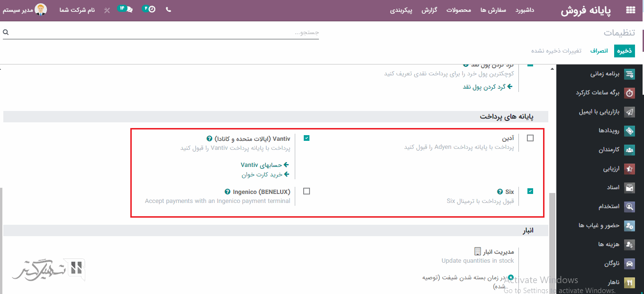Click the انبار section header
The height and width of the screenshot is (294, 644).
[x=528, y=230]
